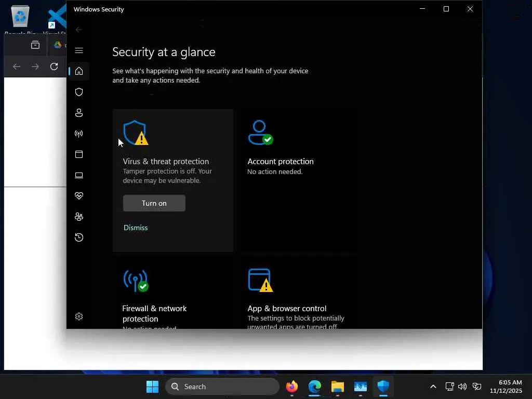
Task: Open App & browser control sidebar icon
Action: [79, 154]
